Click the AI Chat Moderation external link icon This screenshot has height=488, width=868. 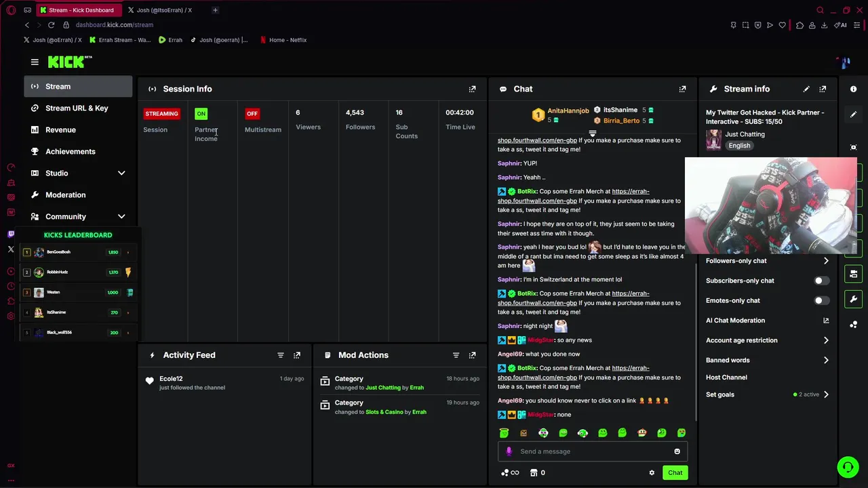pos(826,321)
